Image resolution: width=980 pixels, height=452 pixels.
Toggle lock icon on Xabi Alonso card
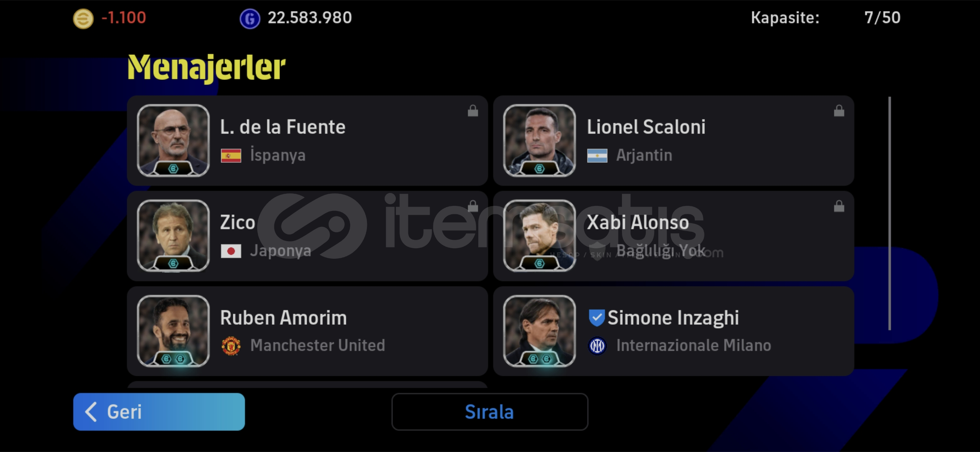839,206
